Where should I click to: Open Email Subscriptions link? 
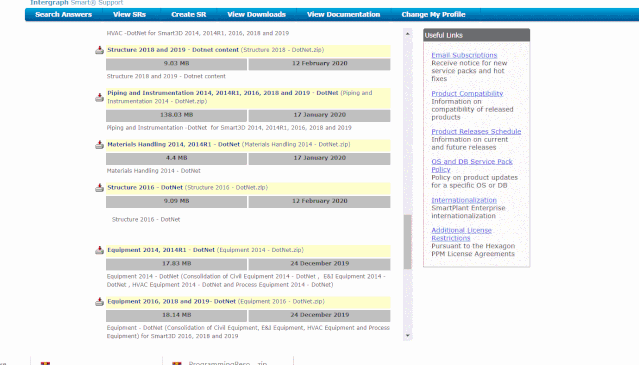[464, 55]
